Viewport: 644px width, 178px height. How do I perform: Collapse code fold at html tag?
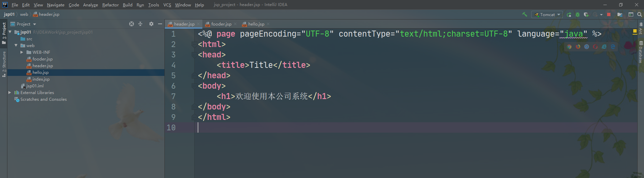click(194, 44)
